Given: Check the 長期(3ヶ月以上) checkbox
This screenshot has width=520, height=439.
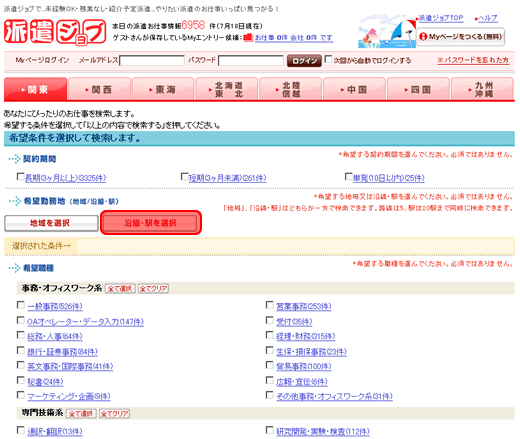Looking at the screenshot, I should click(20, 176).
